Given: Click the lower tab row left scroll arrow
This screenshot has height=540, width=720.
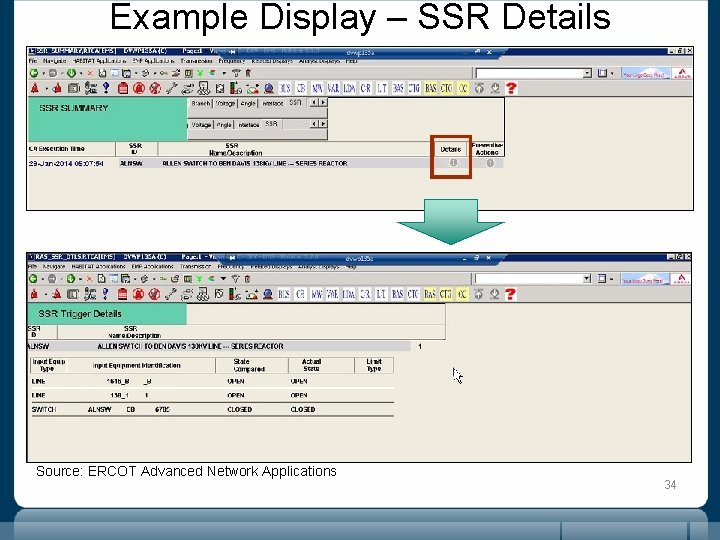Looking at the screenshot, I should (x=315, y=124).
